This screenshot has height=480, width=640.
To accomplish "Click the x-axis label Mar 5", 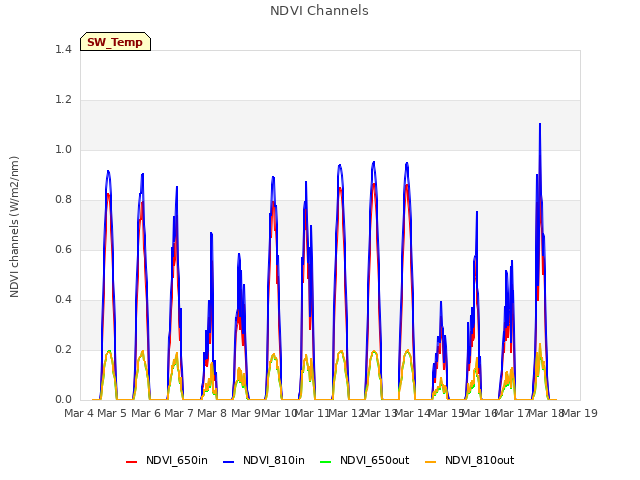I will [x=112, y=413].
